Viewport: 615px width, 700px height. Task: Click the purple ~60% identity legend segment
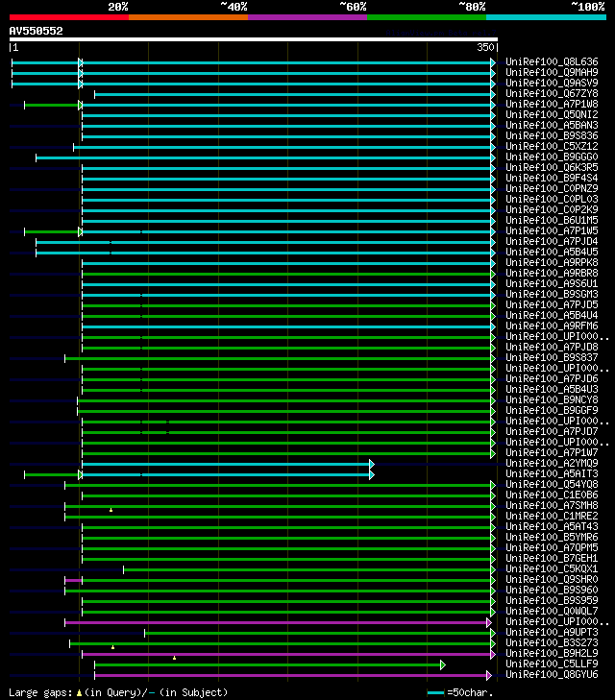pyautogui.click(x=307, y=17)
